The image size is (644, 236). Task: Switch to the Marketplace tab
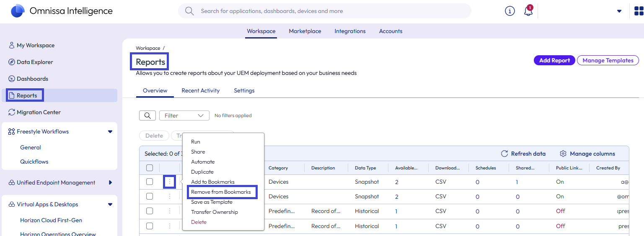click(305, 31)
